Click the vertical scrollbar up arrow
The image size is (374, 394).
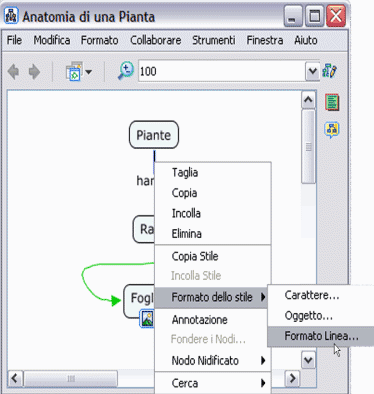pos(308,99)
